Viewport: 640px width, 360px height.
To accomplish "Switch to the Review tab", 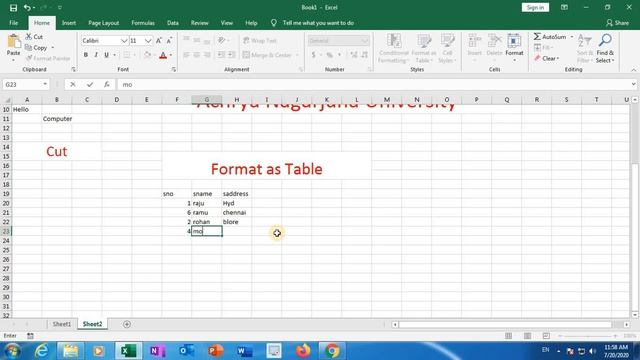I will coord(200,23).
